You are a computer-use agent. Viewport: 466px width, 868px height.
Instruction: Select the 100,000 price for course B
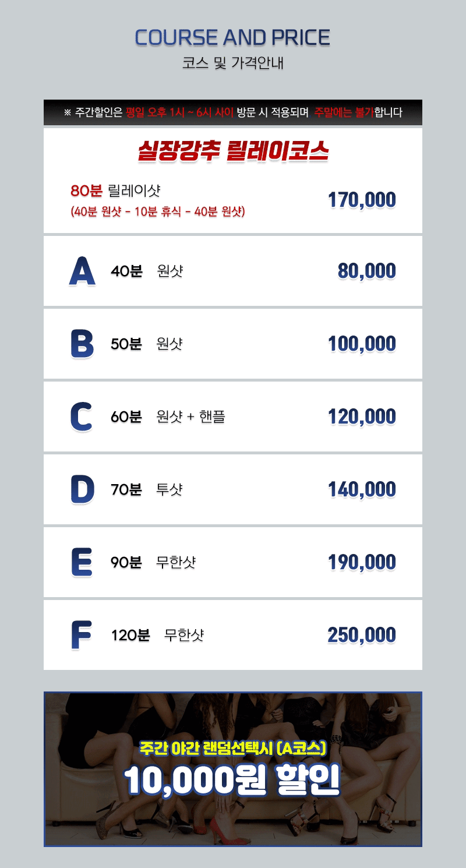point(362,344)
